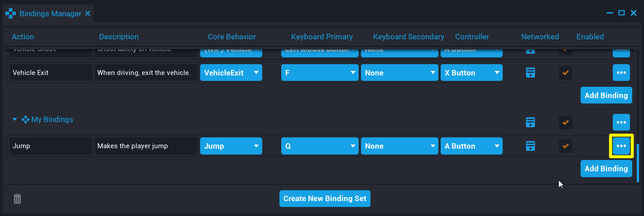Viewport: 644px width, 216px height.
Task: Toggle Enabled checkbox for Vehicle Exit
Action: (x=565, y=73)
